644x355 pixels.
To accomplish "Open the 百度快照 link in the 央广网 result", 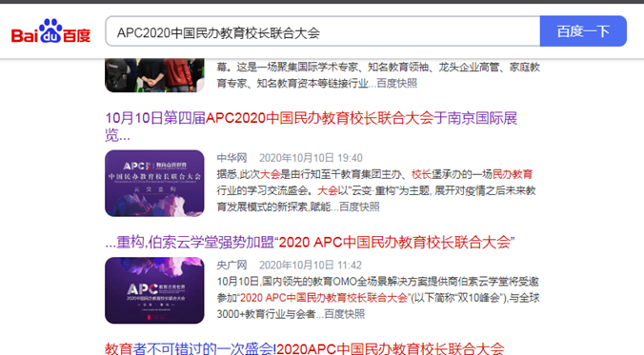I will click(x=345, y=314).
